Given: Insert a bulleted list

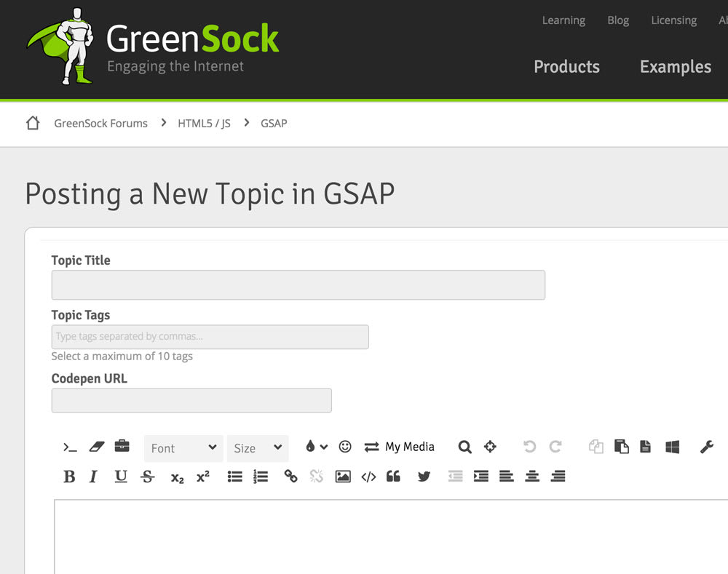Looking at the screenshot, I should 235,477.
